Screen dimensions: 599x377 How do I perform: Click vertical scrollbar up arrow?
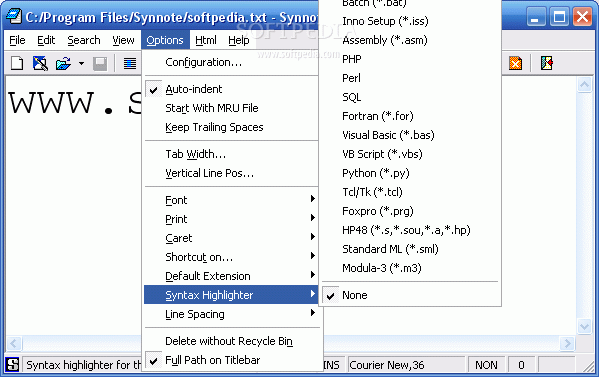click(584, 84)
